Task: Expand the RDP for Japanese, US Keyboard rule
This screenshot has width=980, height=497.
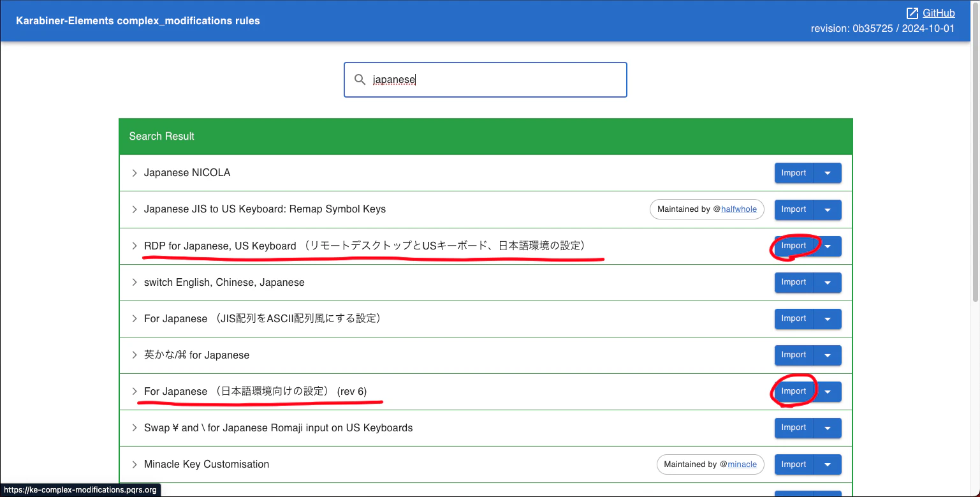Action: (134, 245)
